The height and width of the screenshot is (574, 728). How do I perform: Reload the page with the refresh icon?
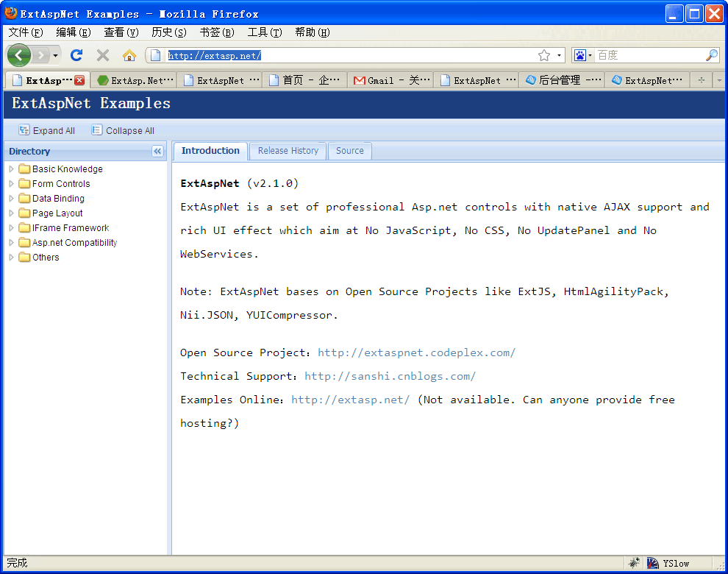point(76,56)
